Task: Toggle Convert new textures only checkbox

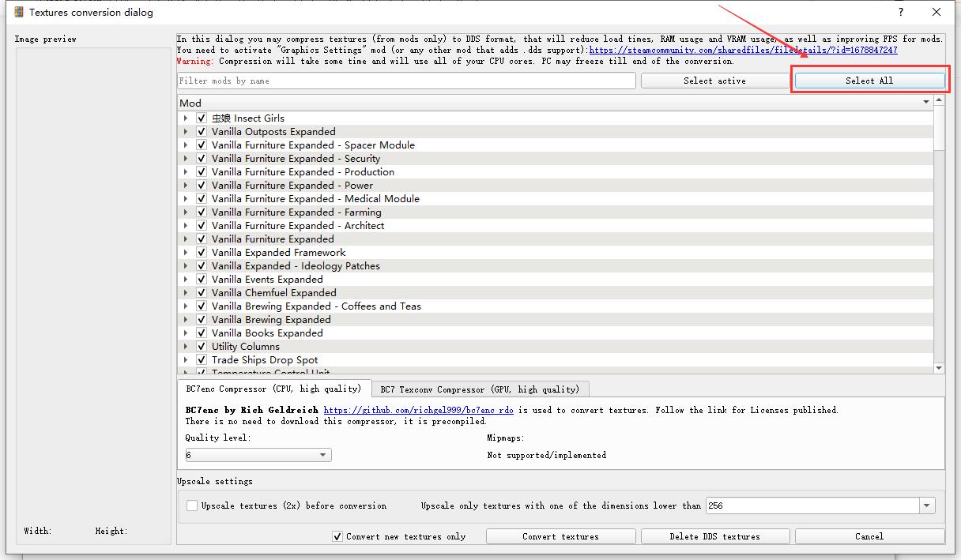Action: [x=337, y=536]
